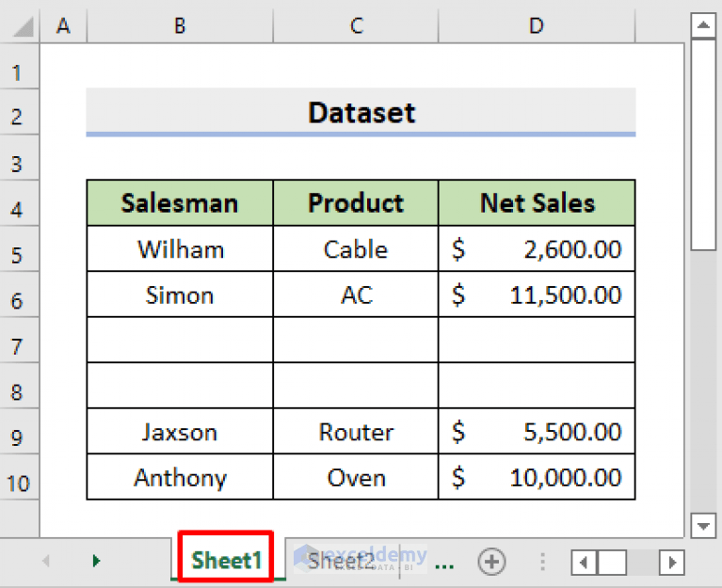The height and width of the screenshot is (588, 722).
Task: Select the Salesman header cell
Action: 180,203
